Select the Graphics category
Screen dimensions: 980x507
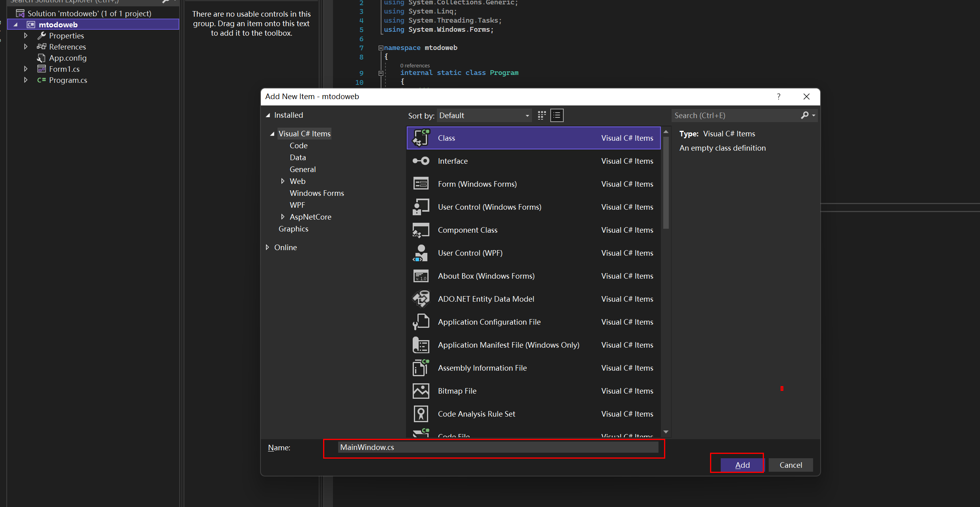pyautogui.click(x=293, y=229)
